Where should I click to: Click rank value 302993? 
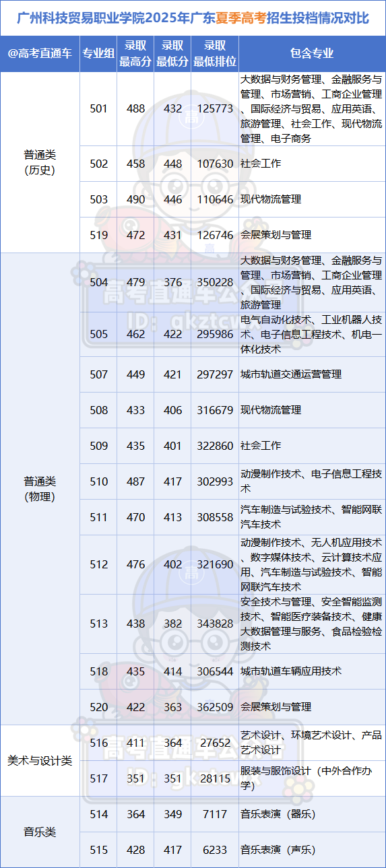[x=215, y=481]
